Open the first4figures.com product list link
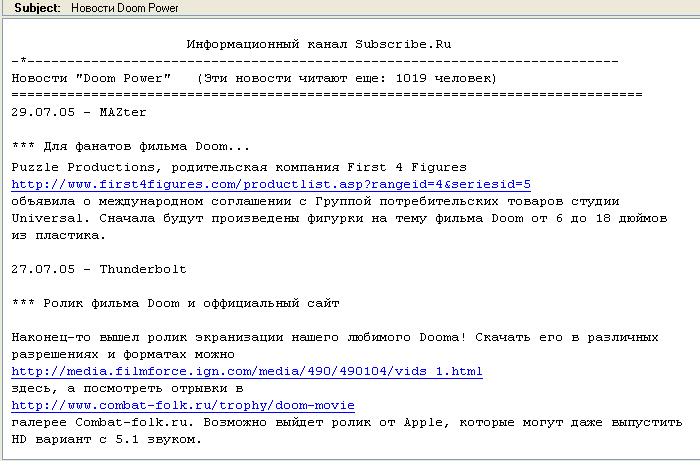Image resolution: width=700 pixels, height=461 pixels. point(270,185)
